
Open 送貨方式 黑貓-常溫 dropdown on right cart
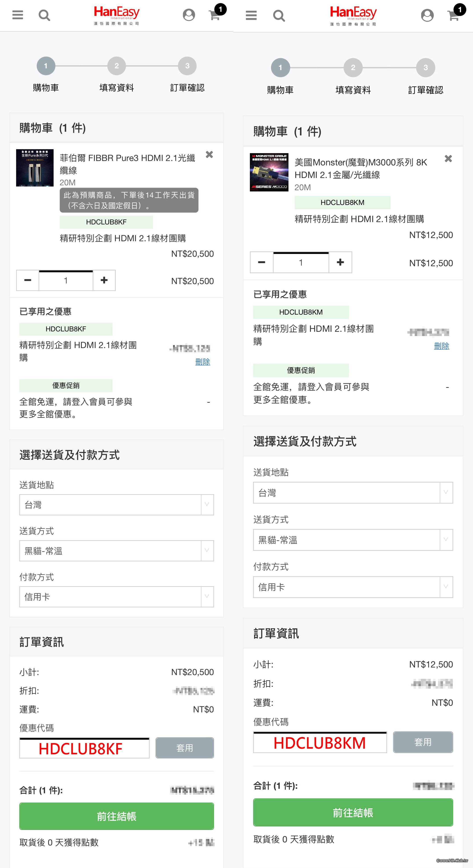[x=353, y=540]
